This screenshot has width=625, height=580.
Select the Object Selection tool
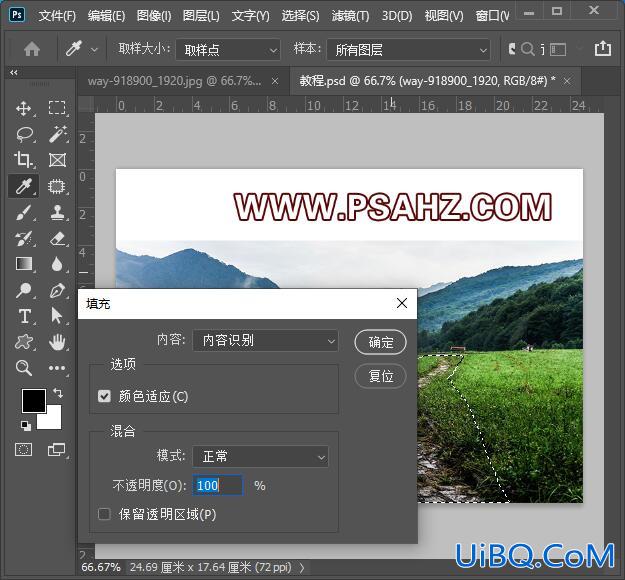tap(57, 186)
